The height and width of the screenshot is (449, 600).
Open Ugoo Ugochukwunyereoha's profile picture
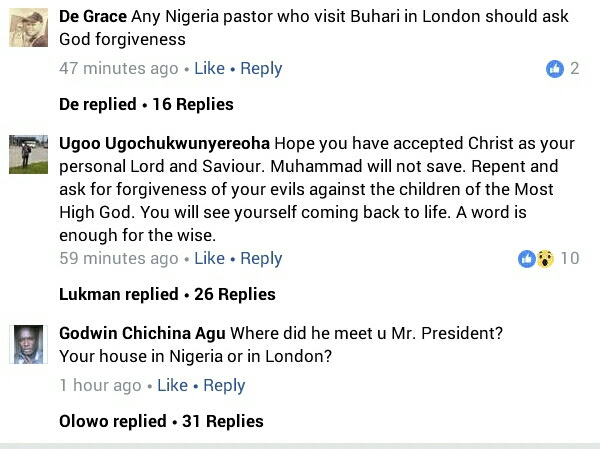click(29, 158)
